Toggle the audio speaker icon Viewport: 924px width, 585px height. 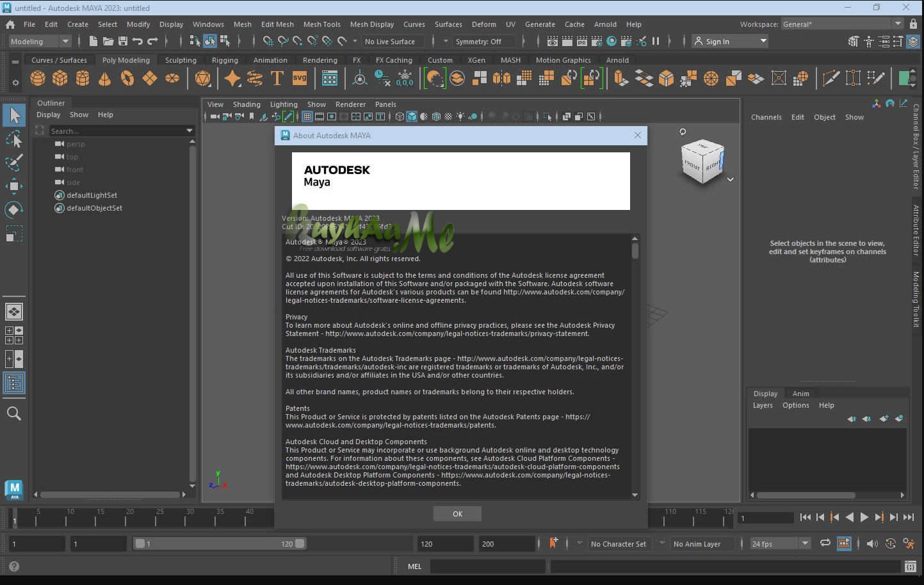click(872, 543)
